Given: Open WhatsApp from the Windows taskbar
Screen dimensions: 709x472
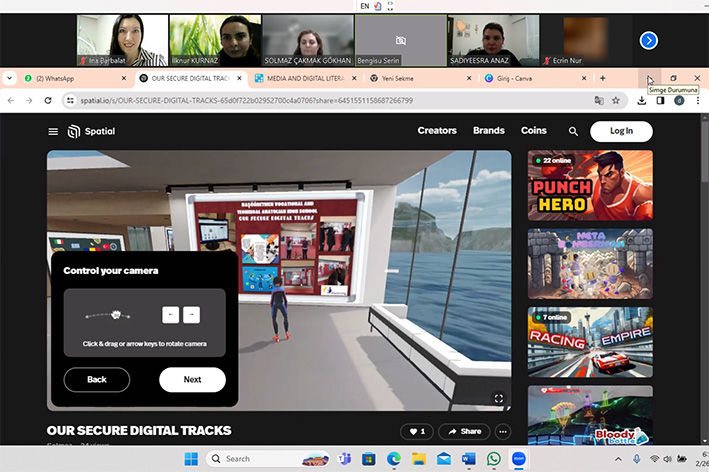Looking at the screenshot, I should click(x=493, y=459).
